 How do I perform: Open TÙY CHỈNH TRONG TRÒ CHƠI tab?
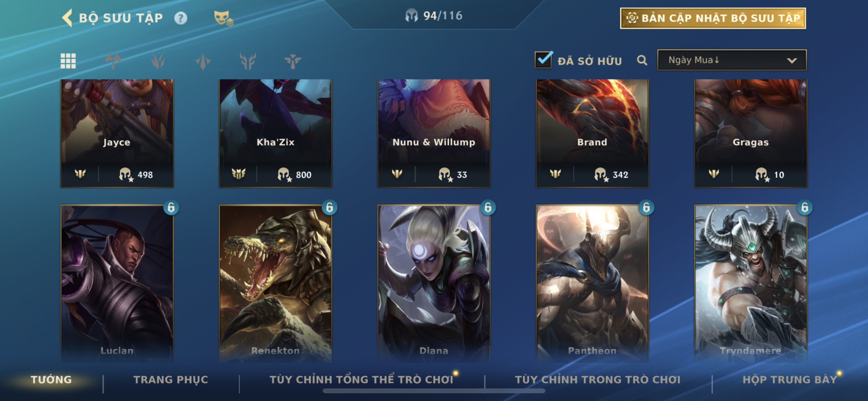598,380
